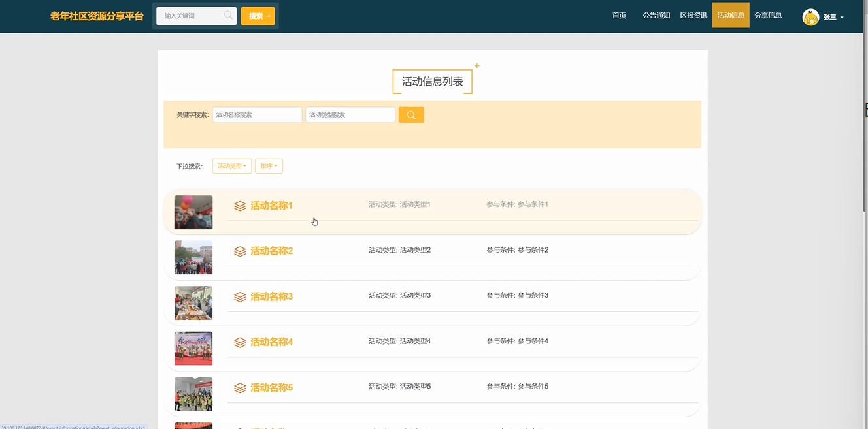
Task: Click the layers icon beside 活动名称3
Action: (x=240, y=296)
